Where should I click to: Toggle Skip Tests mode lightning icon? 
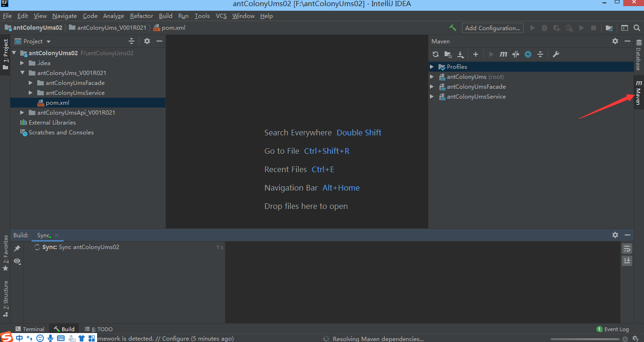[528, 54]
